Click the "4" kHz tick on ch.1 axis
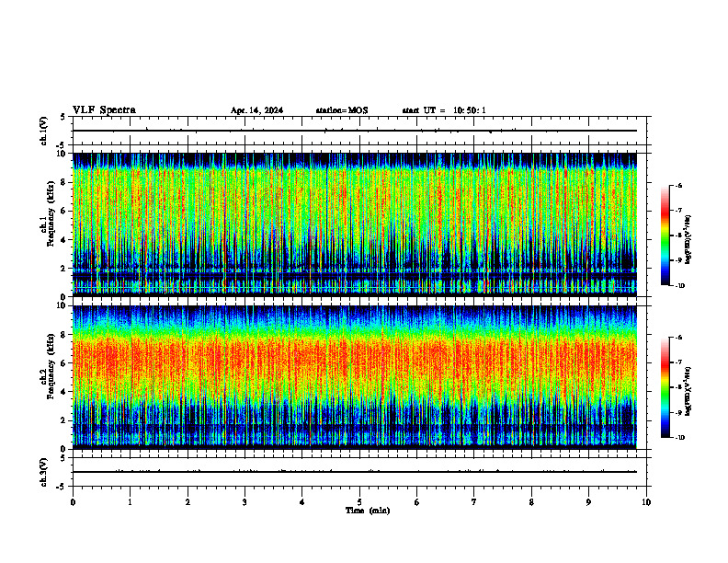The width and height of the screenshot is (728, 563). coord(64,240)
